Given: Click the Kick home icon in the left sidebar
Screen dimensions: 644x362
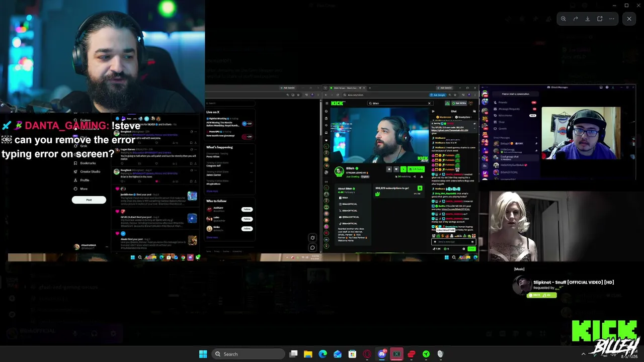Looking at the screenshot, I should 326,111.
